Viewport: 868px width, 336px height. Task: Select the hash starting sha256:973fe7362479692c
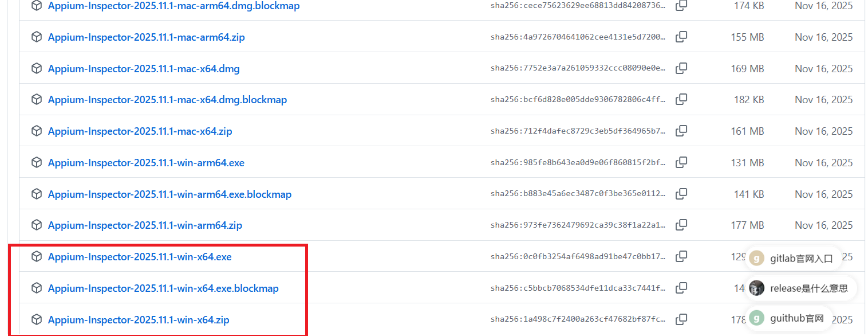(x=578, y=225)
